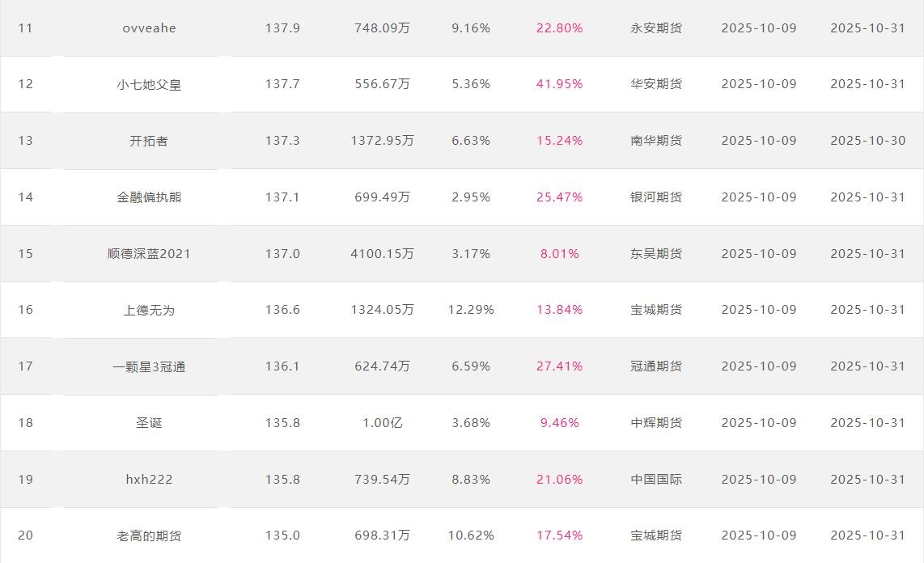This screenshot has width=924, height=563.
Task: Click the 东吴期货 company cell
Action: [656, 253]
